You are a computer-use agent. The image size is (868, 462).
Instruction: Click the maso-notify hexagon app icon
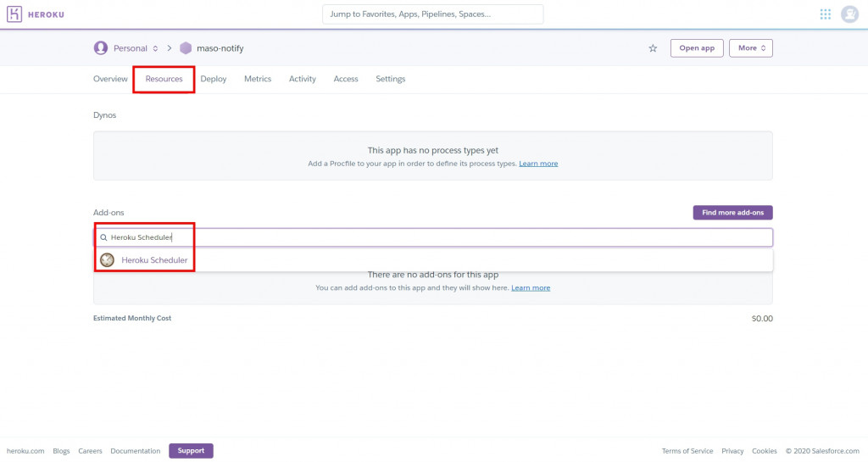186,48
